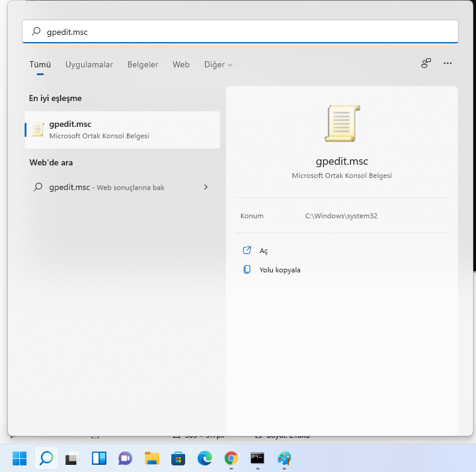
Task: Click the Aç open icon
Action: tap(247, 250)
